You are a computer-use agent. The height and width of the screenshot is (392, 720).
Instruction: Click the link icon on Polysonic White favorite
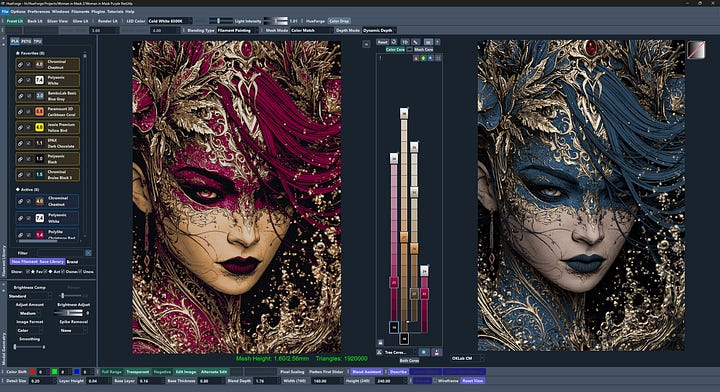pos(21,80)
